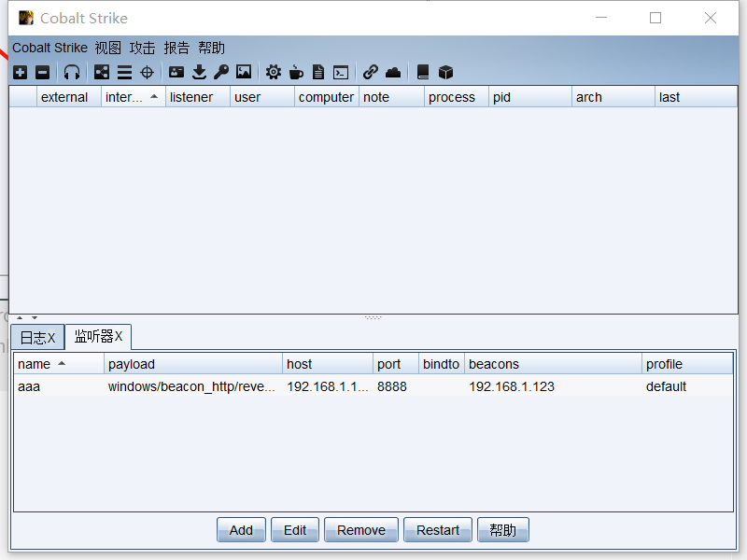Minimize the Cobalt Strike window
Image resolution: width=747 pixels, height=560 pixels.
(601, 18)
